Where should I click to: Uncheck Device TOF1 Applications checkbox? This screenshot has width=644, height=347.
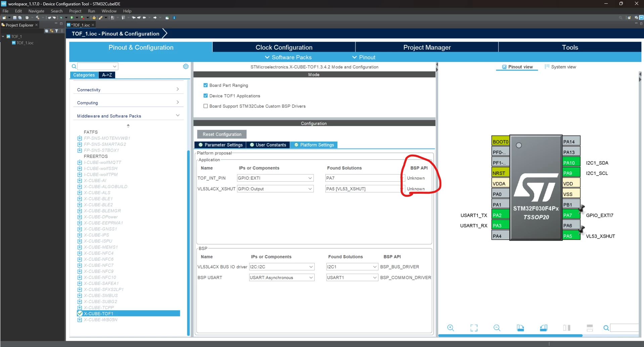tap(205, 96)
